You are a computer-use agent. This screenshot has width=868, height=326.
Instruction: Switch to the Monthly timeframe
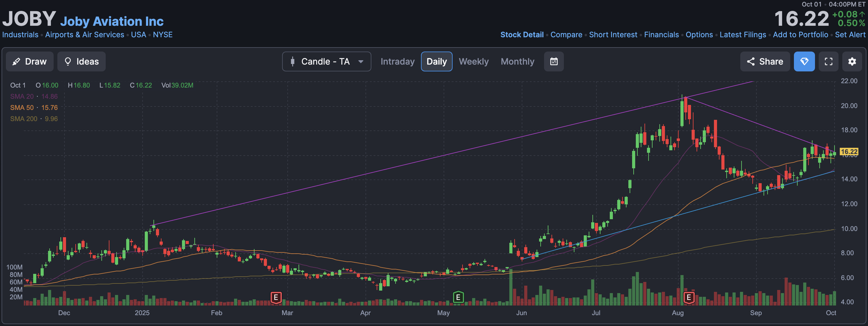pyautogui.click(x=517, y=61)
